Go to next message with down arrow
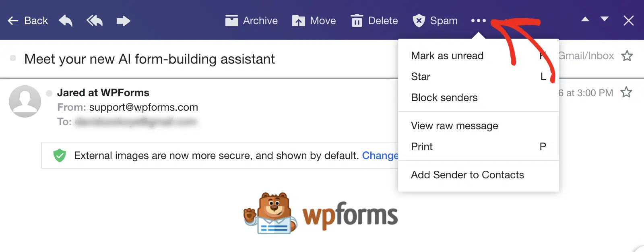644x252 pixels. (605, 19)
